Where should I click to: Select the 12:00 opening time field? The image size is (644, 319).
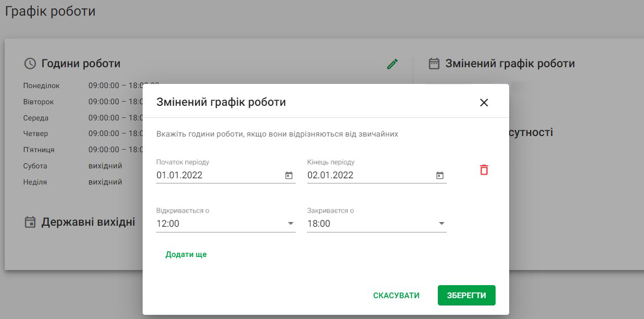click(226, 224)
